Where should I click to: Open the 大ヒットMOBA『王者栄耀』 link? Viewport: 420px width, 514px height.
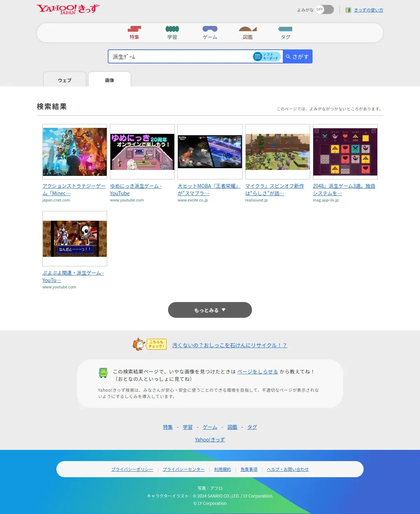pyautogui.click(x=209, y=190)
